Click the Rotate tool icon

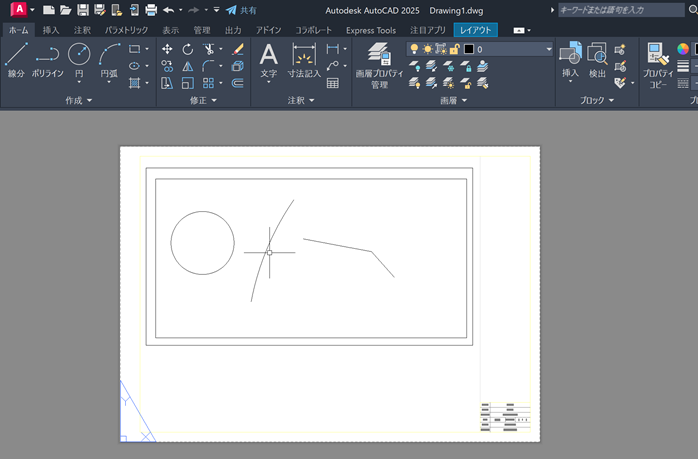pyautogui.click(x=188, y=49)
